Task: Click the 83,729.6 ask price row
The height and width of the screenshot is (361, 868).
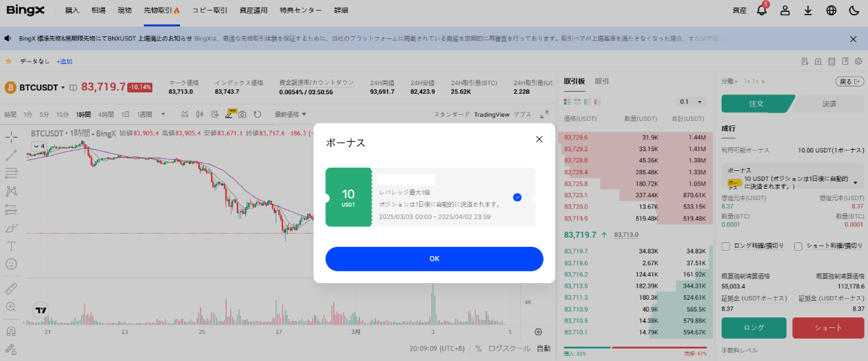Action: tap(635, 137)
